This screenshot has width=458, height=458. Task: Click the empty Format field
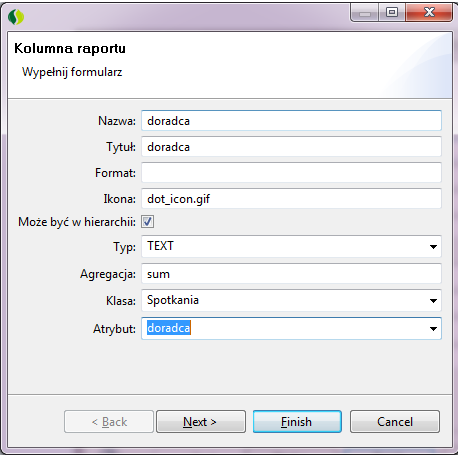pos(291,173)
